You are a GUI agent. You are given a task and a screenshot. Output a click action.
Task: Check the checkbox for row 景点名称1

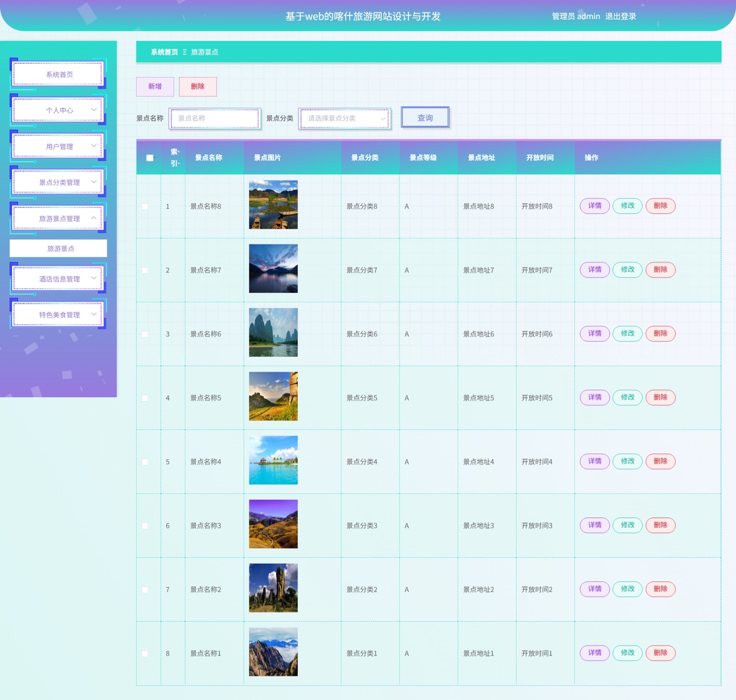click(x=145, y=654)
